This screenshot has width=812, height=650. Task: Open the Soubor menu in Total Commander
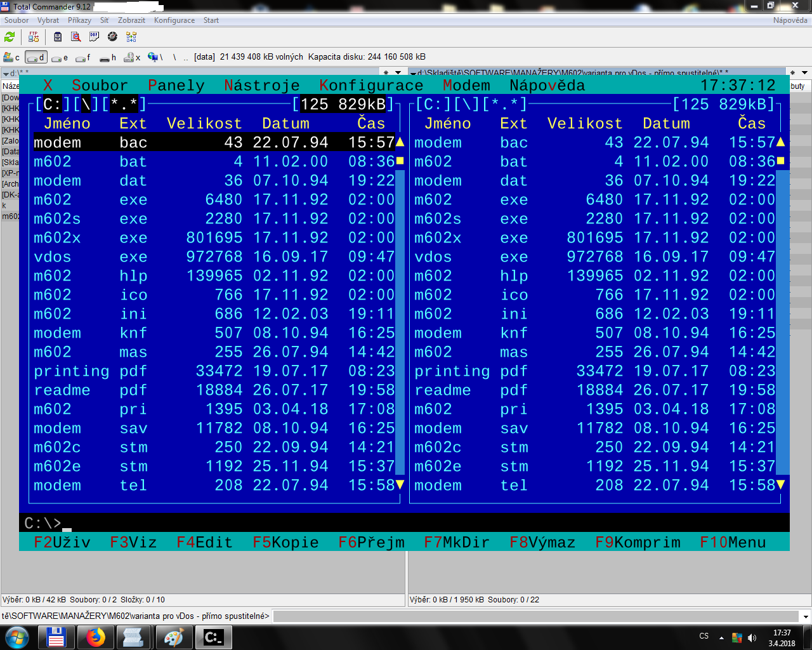16,20
